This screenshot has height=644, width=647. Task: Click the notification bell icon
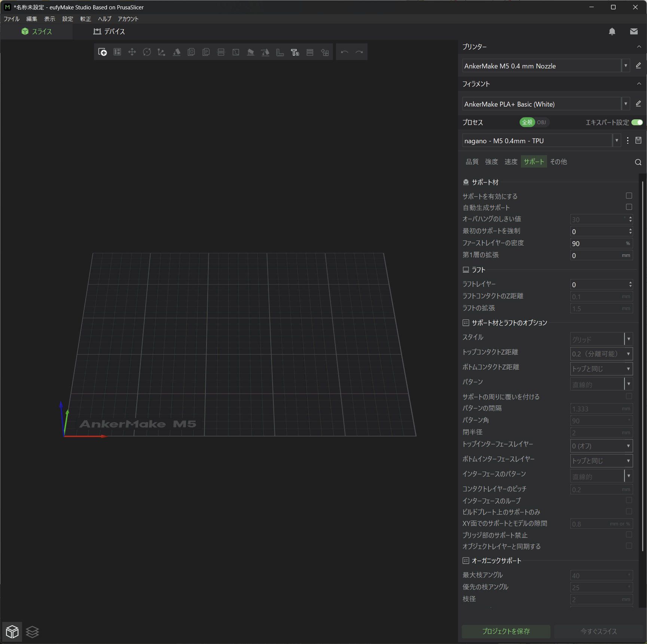612,32
